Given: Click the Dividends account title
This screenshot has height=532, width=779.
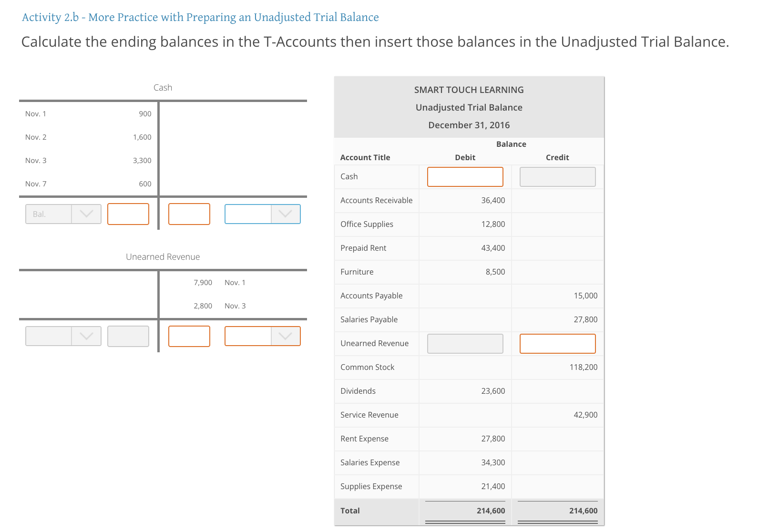Looking at the screenshot, I should pyautogui.click(x=358, y=391).
